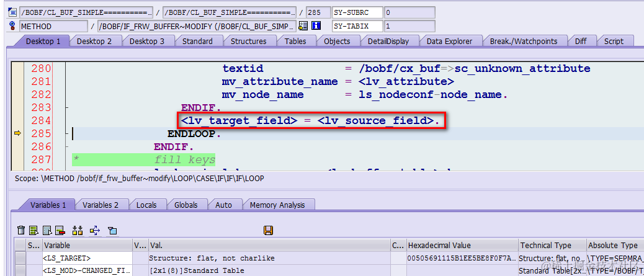Select the Memory Analysis tab
The width and height of the screenshot is (644, 276).
[x=277, y=205]
